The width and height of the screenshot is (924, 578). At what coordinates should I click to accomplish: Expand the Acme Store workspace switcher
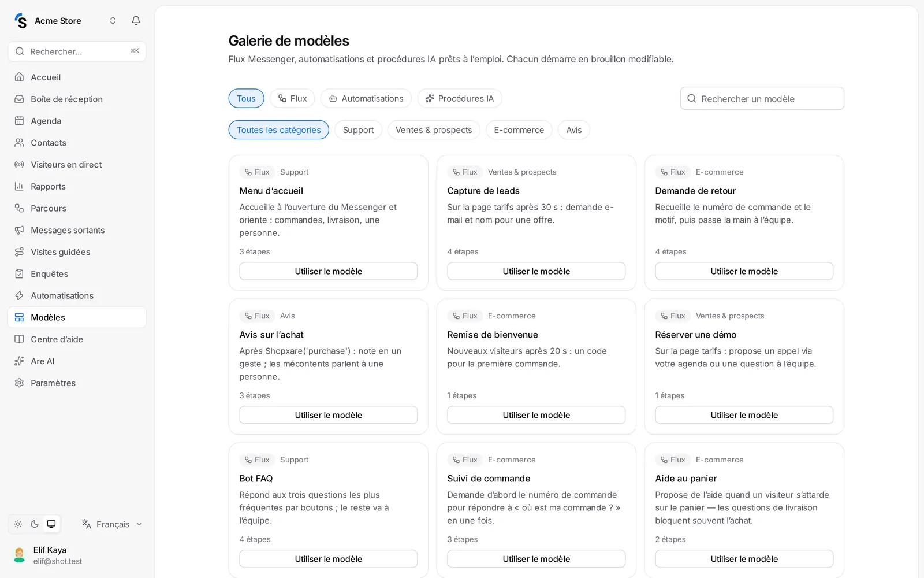pyautogui.click(x=113, y=21)
